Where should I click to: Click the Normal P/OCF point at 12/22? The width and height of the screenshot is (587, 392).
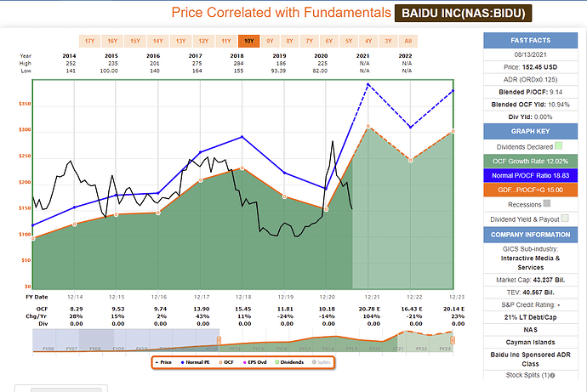coord(411,128)
